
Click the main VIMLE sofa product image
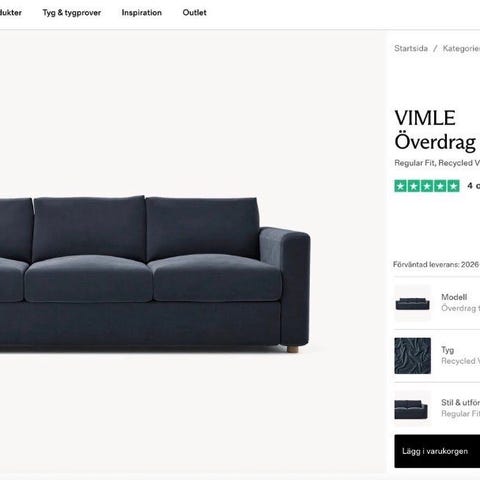click(155, 273)
